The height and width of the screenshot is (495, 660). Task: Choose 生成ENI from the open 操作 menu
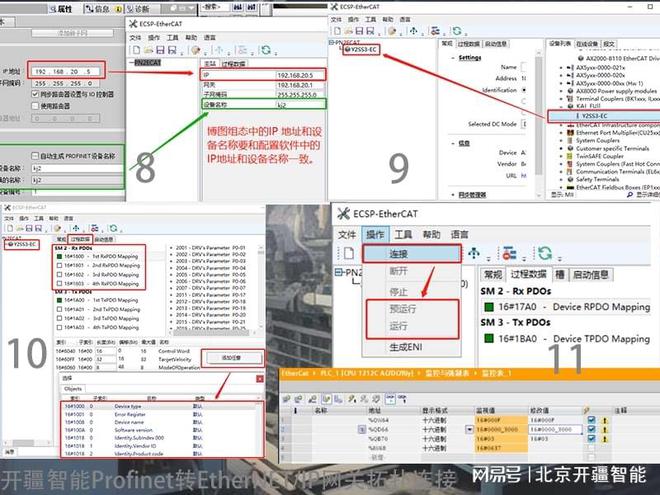(412, 347)
